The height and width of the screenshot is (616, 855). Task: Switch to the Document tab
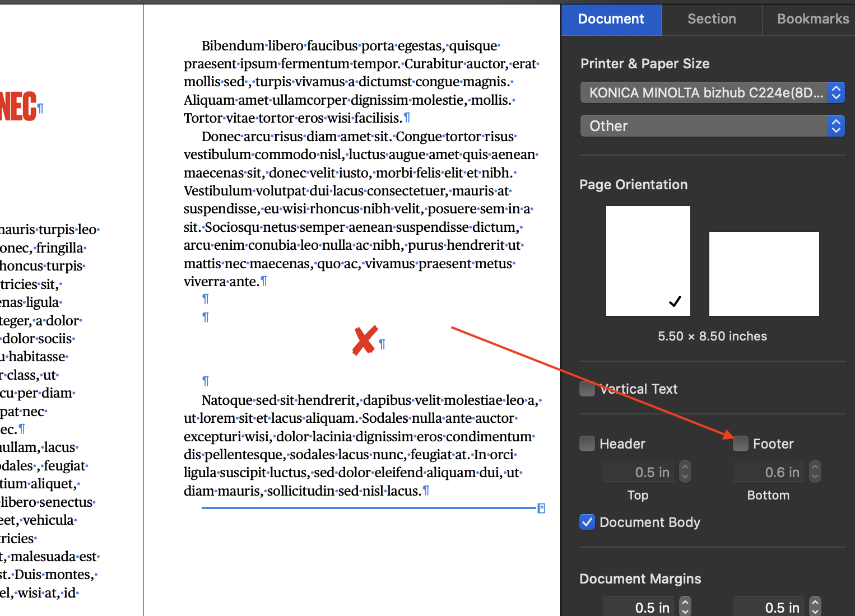tap(611, 19)
